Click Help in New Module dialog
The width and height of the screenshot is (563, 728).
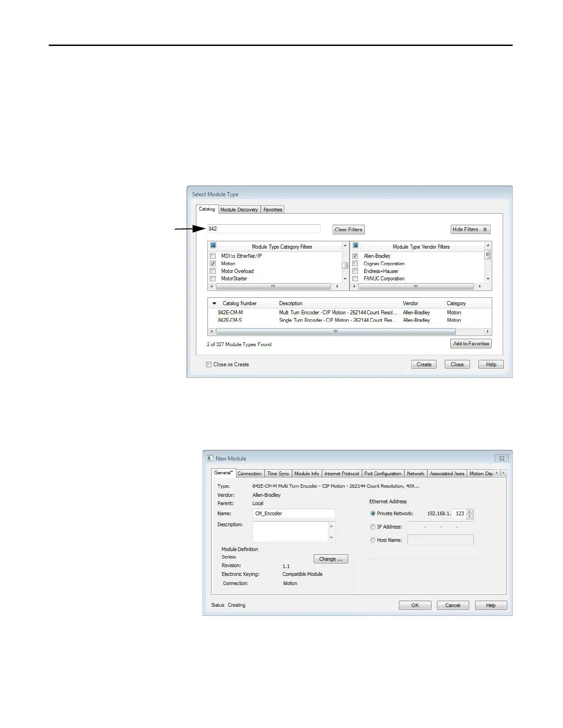tap(491, 605)
